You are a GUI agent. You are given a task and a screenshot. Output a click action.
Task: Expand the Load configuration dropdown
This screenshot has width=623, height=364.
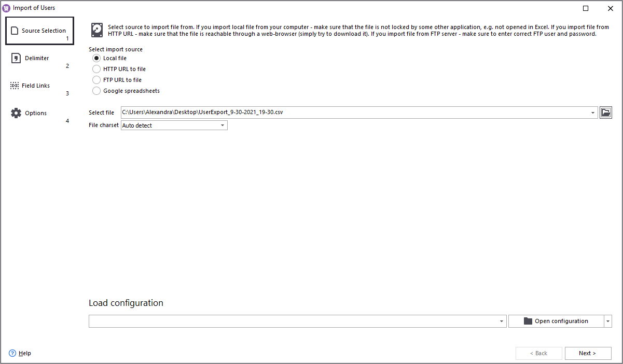pos(502,321)
